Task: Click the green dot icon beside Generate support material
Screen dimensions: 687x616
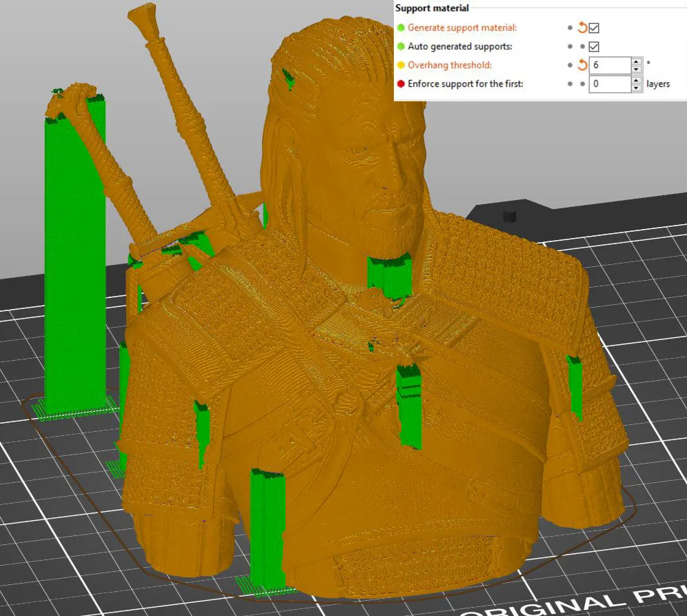Action: tap(402, 28)
